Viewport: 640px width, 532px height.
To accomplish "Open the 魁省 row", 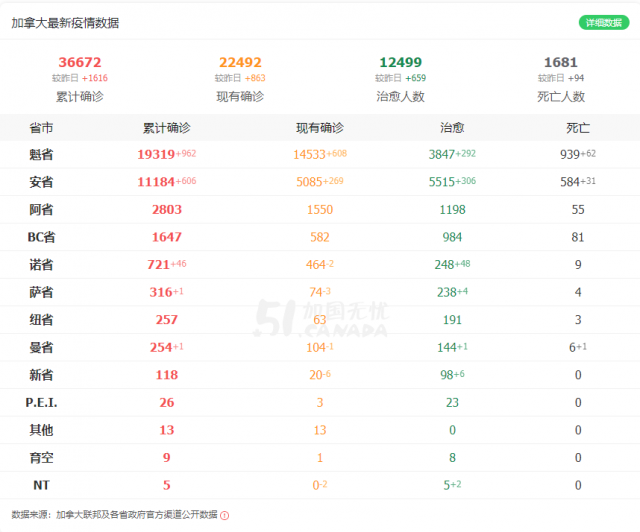I will point(320,154).
